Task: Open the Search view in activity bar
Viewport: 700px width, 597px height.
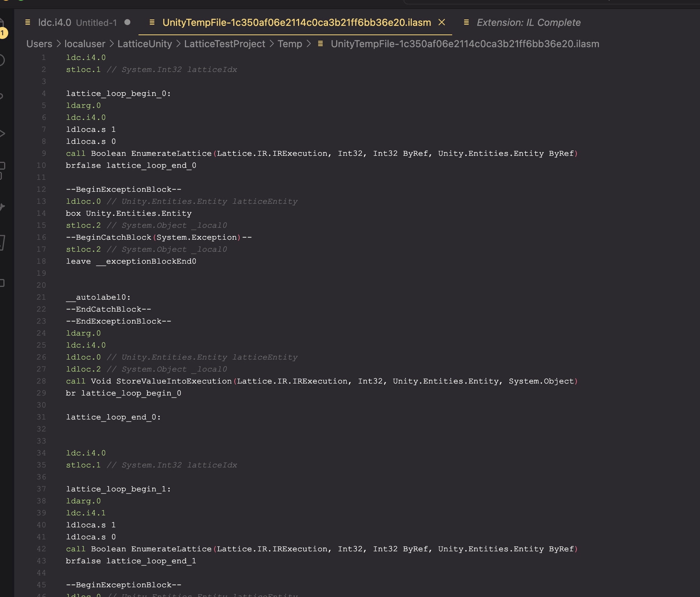Action: (x=2, y=60)
